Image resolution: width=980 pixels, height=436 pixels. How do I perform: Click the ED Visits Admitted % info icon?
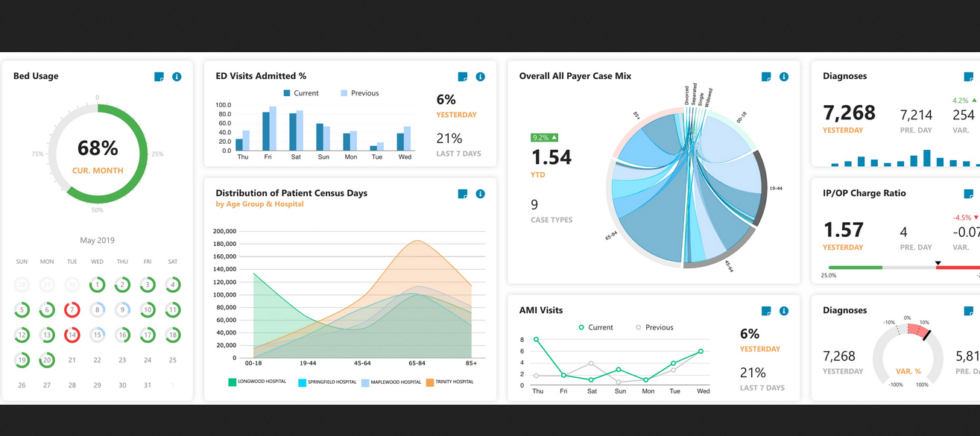point(480,77)
